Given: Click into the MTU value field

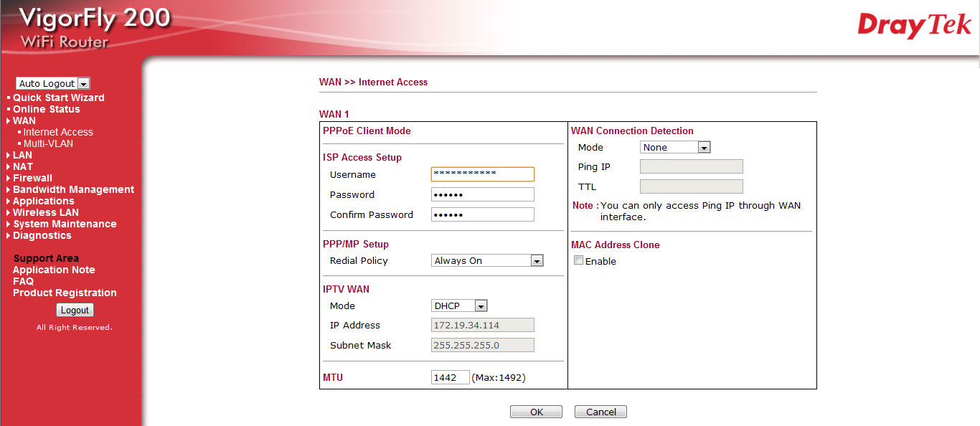Looking at the screenshot, I should (x=451, y=377).
